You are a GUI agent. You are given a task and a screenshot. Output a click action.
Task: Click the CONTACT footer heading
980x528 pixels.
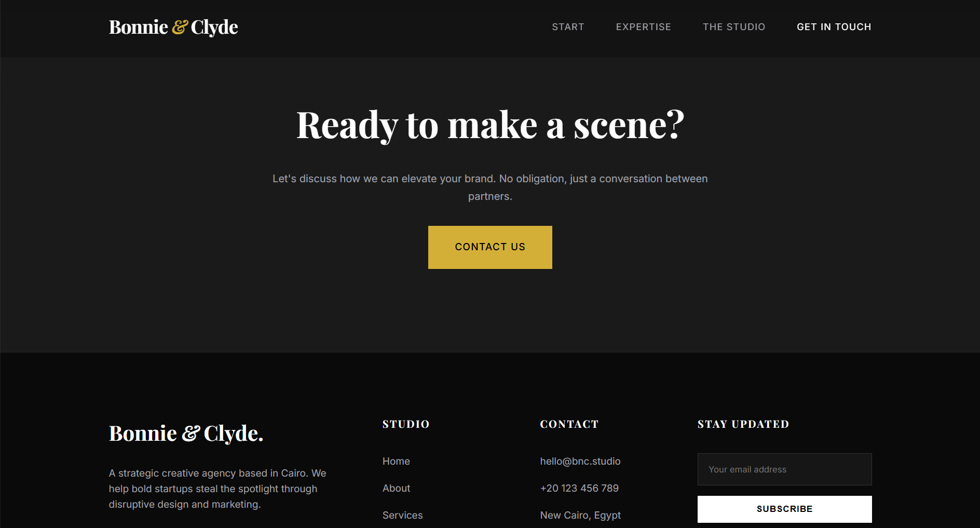569,424
